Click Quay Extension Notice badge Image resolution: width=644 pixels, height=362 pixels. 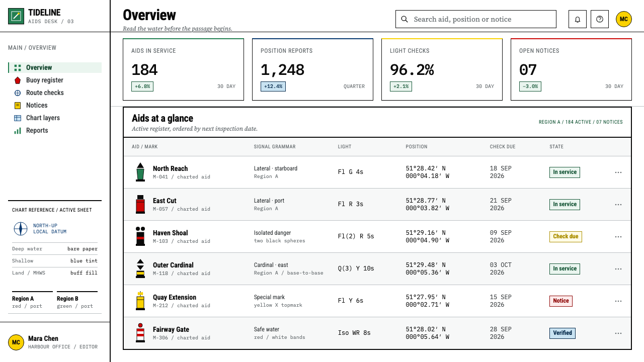561,301
